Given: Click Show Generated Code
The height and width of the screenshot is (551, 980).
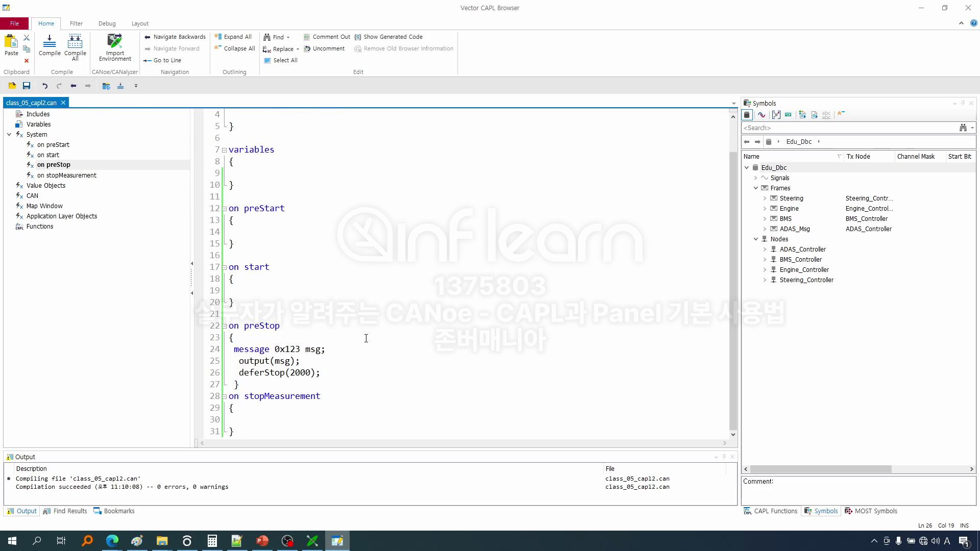Looking at the screenshot, I should pos(393,37).
